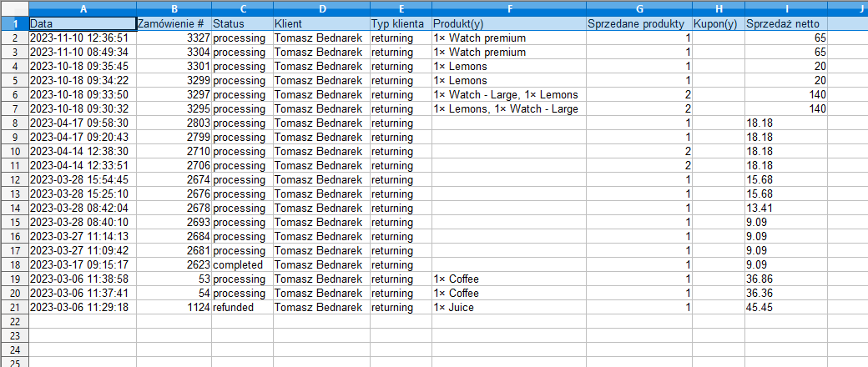Click date cell 2023-03-17 09:15:17
Screen dimensions: 868x367
pyautogui.click(x=83, y=264)
